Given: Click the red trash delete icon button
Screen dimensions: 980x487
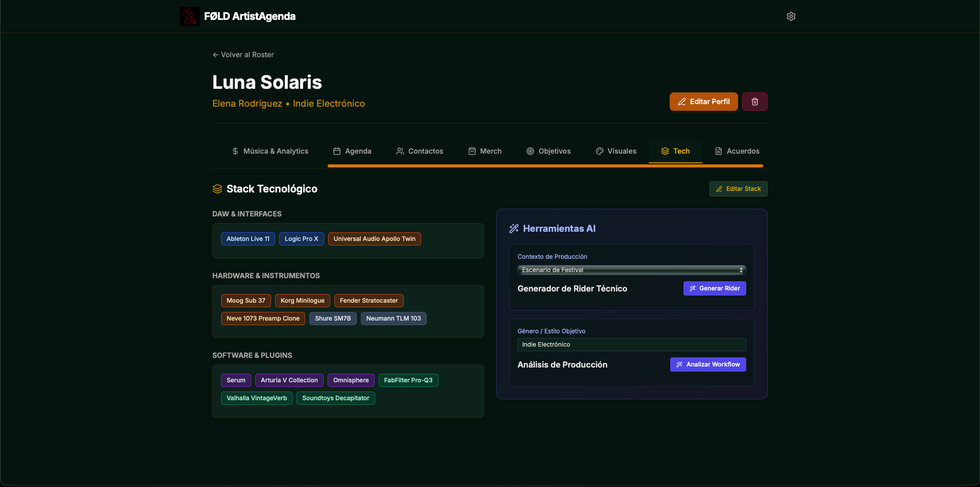Looking at the screenshot, I should tap(755, 102).
